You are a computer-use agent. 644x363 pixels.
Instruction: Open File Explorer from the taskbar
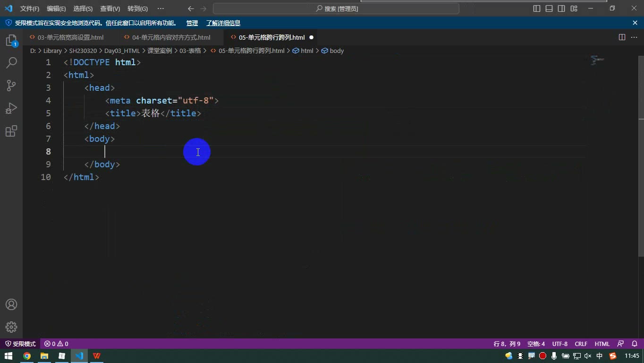44,356
